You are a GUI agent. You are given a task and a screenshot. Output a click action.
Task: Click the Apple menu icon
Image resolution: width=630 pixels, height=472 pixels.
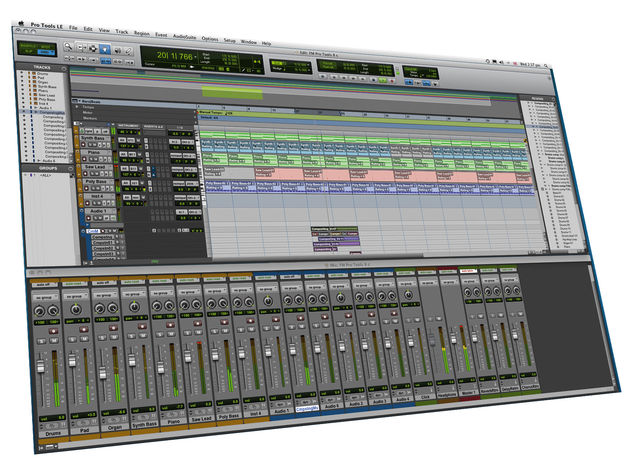pyautogui.click(x=21, y=24)
